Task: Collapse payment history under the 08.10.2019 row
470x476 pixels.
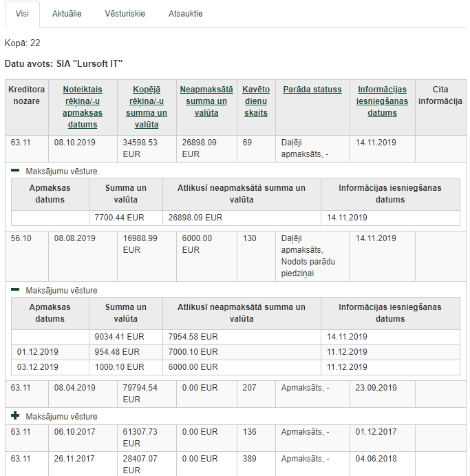Action: tap(15, 171)
